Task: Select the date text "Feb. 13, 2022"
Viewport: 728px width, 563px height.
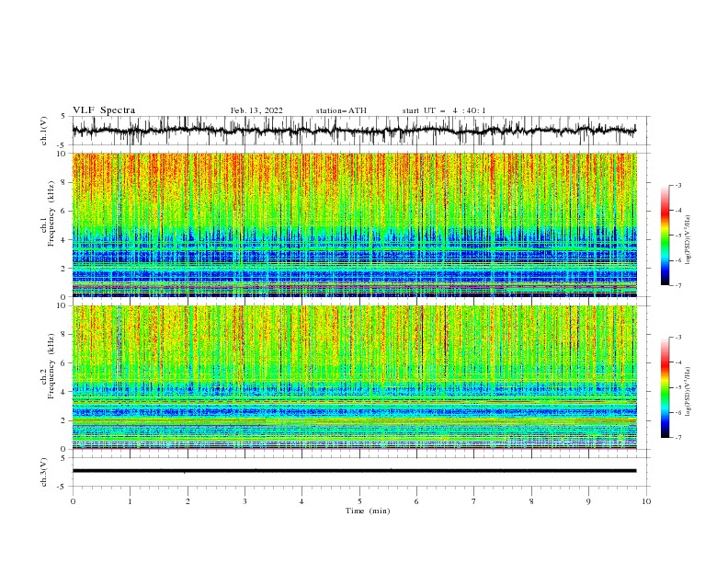Action: pyautogui.click(x=256, y=110)
